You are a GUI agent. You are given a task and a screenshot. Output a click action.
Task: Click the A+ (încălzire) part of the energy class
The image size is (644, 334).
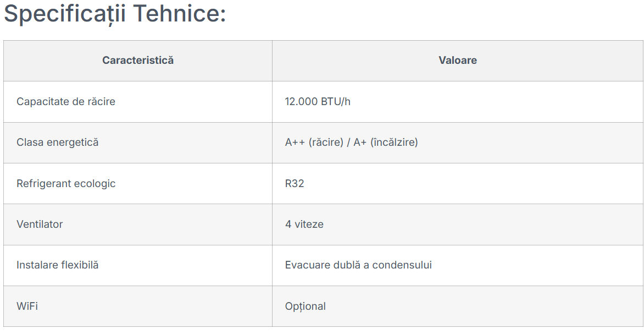[386, 143]
